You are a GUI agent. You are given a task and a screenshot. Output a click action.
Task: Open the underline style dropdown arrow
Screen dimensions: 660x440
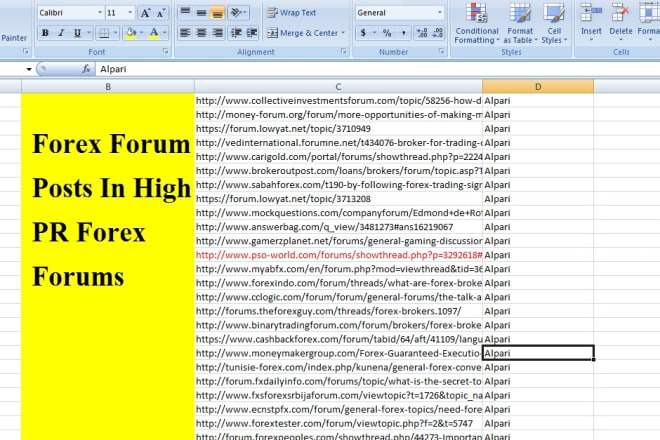tap(88, 33)
